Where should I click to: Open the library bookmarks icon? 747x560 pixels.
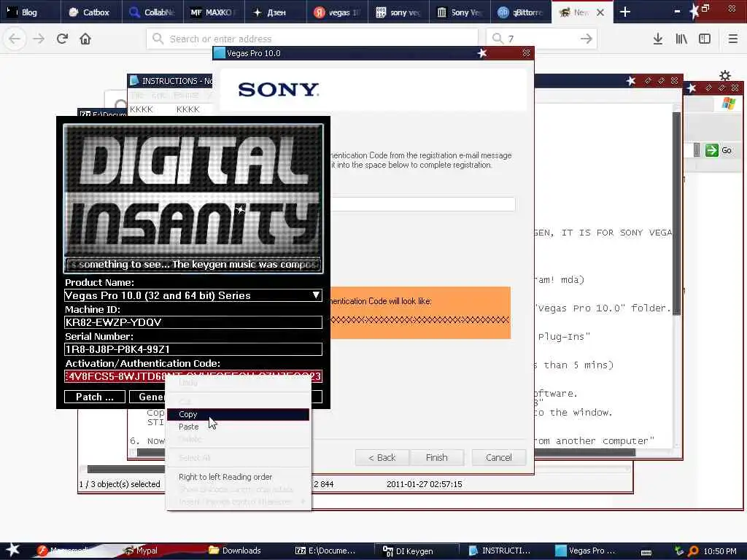pyautogui.click(x=681, y=39)
